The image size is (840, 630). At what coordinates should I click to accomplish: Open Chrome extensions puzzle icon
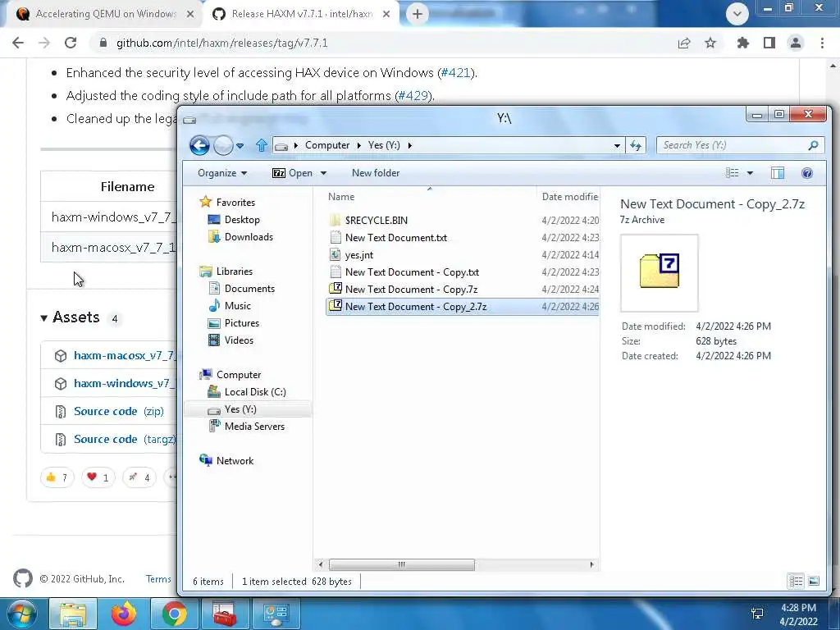[742, 43]
